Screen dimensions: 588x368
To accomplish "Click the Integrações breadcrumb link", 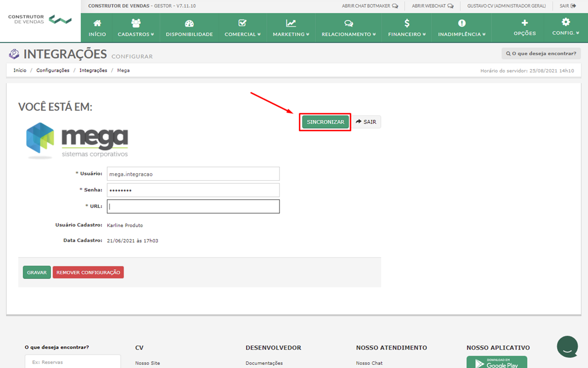I will [x=93, y=71].
